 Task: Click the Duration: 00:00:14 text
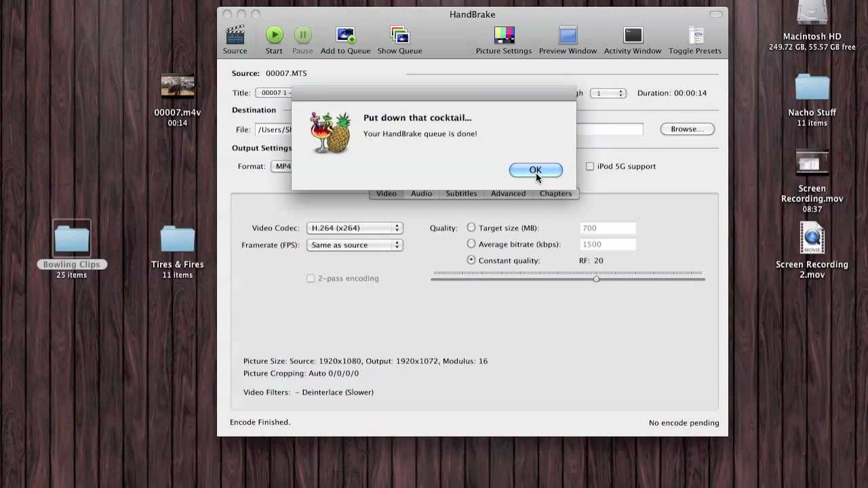(x=672, y=93)
